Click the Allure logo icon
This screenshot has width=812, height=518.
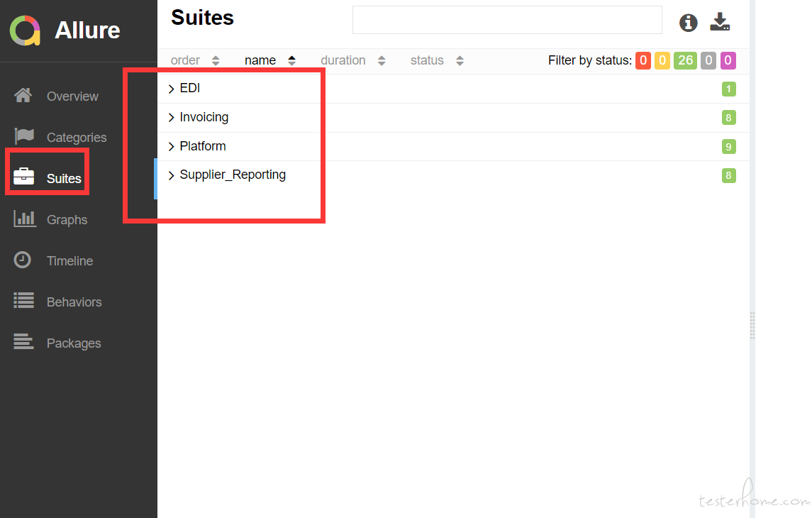25,31
